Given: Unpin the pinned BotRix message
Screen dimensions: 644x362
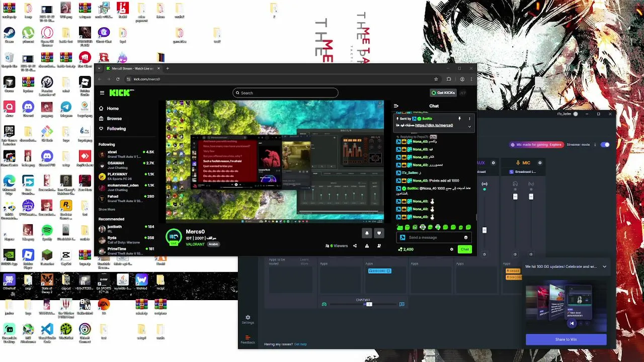Looking at the screenshot, I should [459, 119].
